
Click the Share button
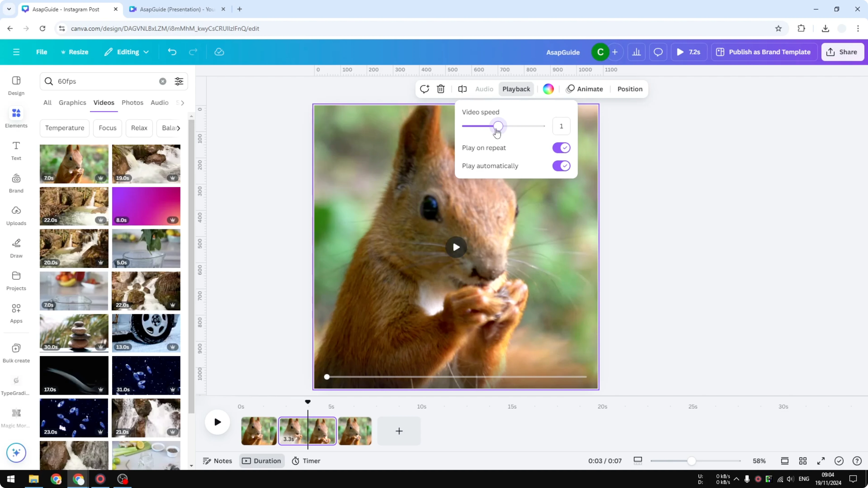tap(842, 52)
